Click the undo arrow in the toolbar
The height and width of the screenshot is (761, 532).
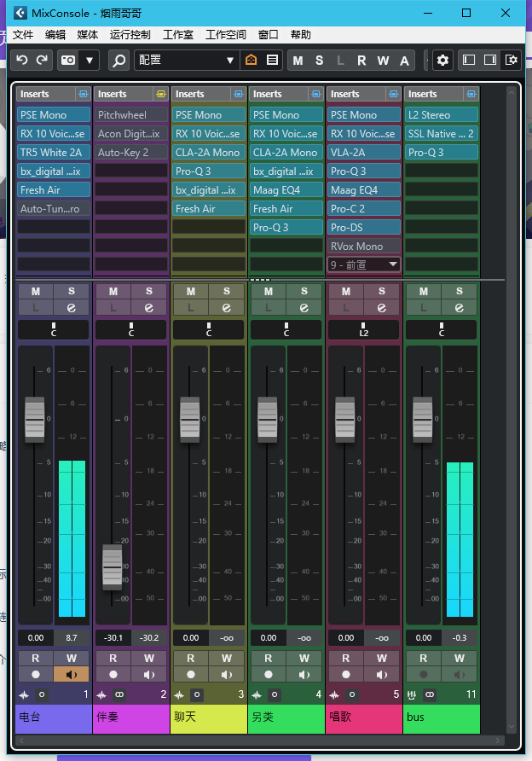(22, 60)
